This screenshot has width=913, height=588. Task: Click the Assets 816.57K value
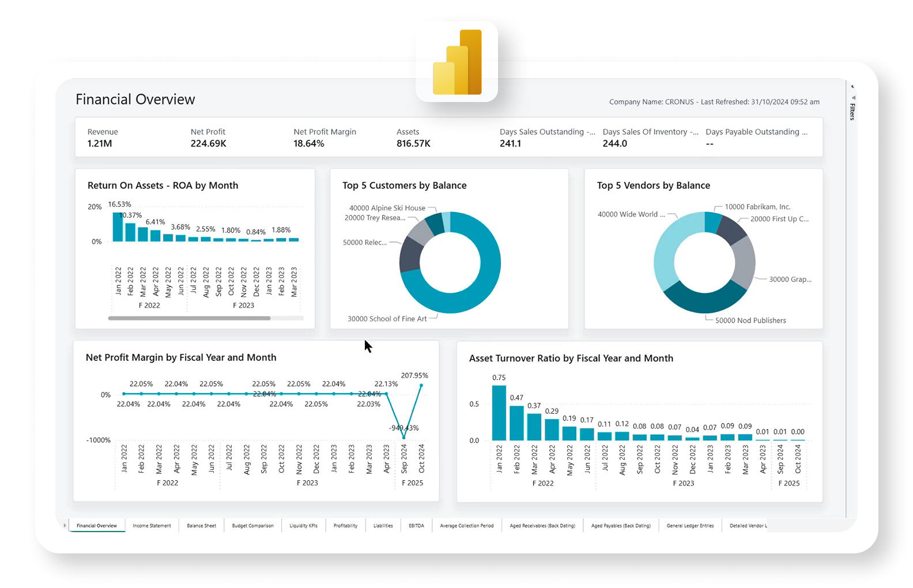click(413, 144)
